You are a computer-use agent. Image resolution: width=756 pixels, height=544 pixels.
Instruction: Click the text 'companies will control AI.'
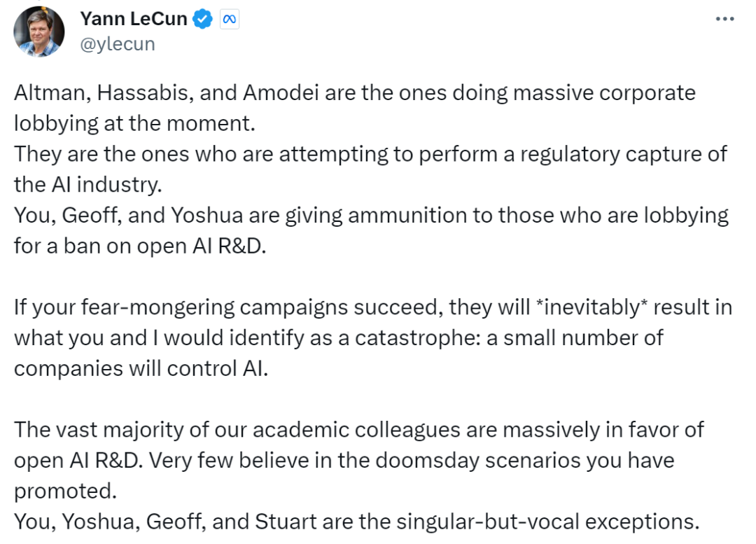(141, 368)
